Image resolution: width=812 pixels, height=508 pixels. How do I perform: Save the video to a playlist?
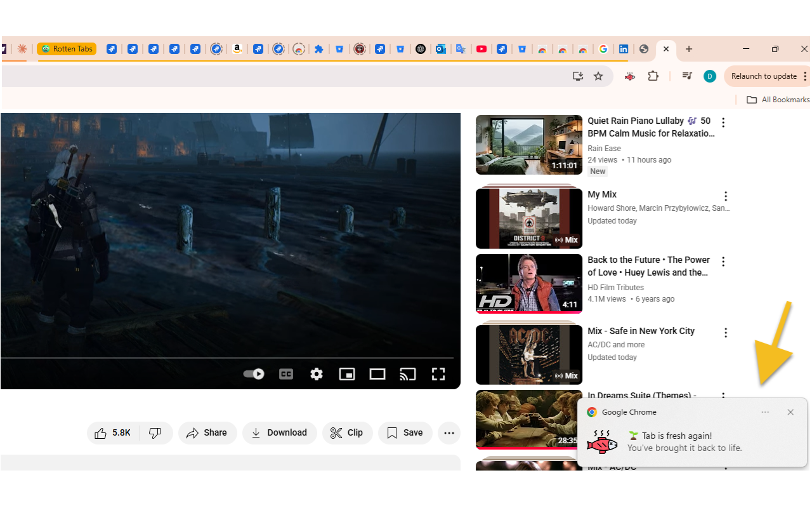405,433
